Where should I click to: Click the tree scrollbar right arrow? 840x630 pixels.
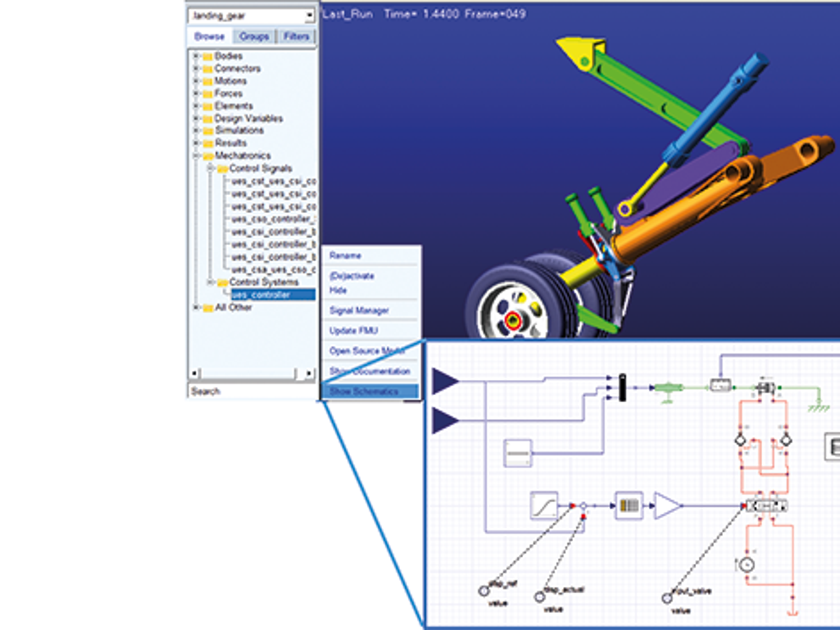pyautogui.click(x=309, y=373)
